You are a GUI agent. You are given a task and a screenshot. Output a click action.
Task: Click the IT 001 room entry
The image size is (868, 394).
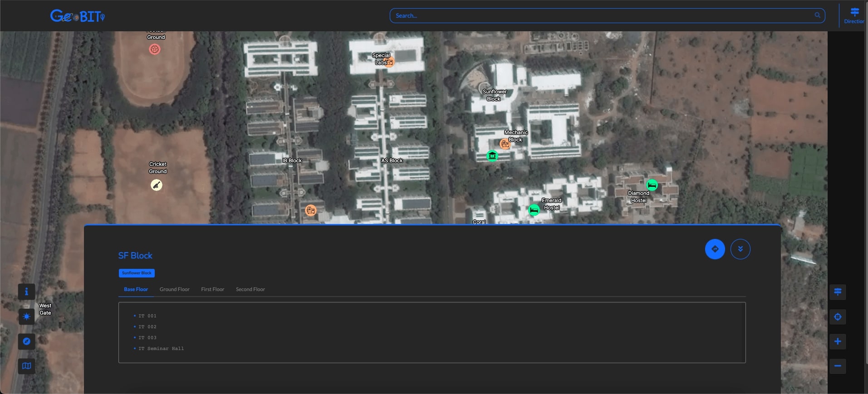147,316
